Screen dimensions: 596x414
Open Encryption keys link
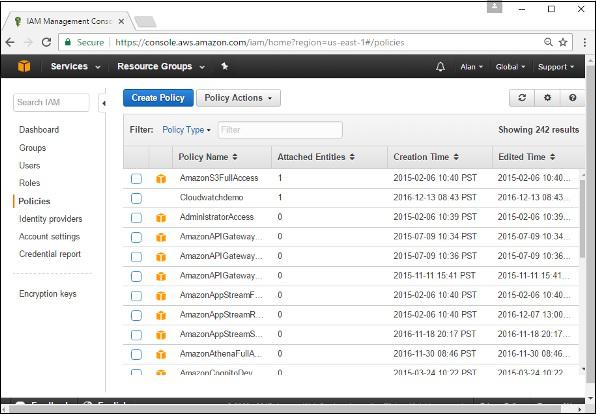click(x=48, y=294)
